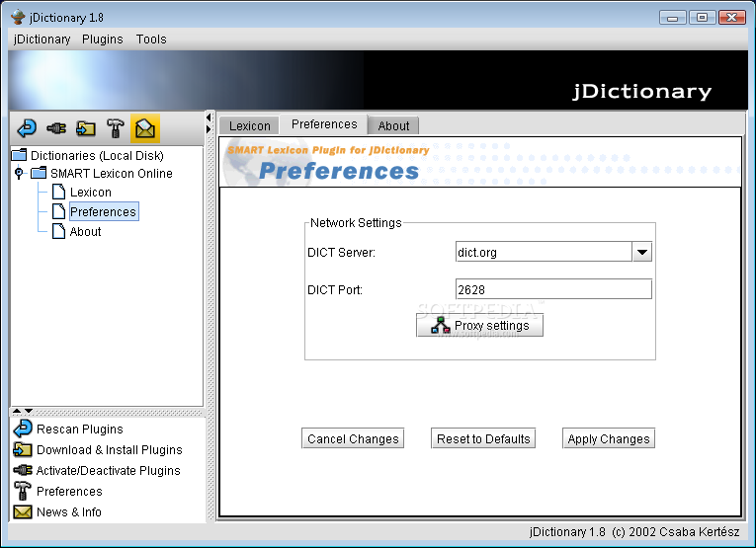Open Proxy settings
Viewport: 756px width, 548px height.
coord(479,325)
